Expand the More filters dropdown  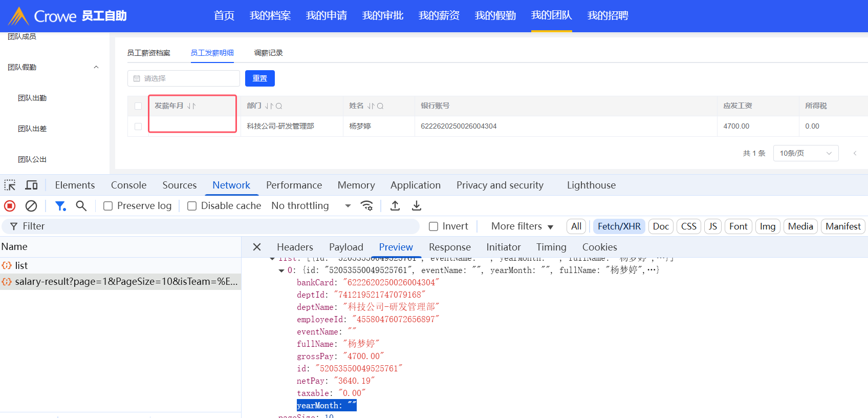[522, 226]
